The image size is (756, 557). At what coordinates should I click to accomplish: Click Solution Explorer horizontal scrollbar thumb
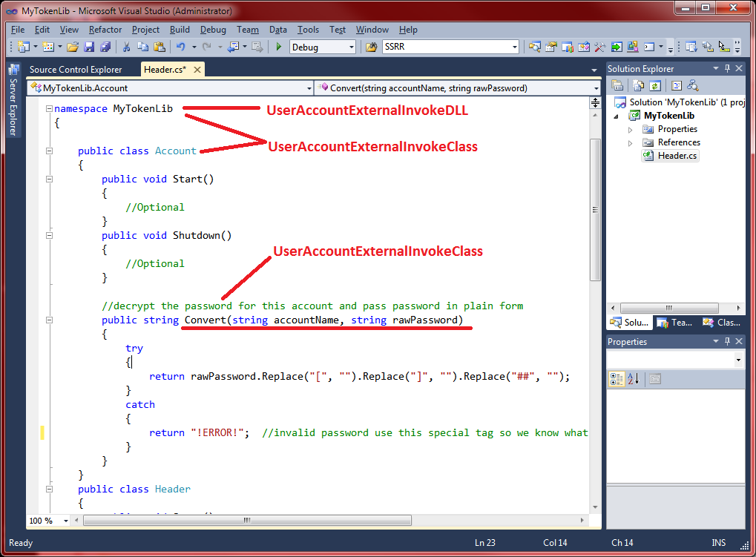tap(669, 308)
